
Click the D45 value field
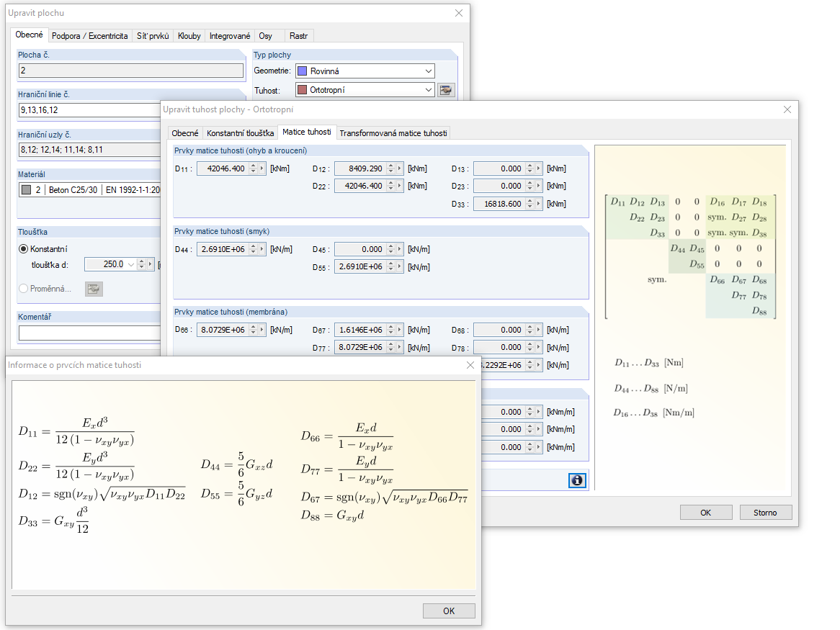360,249
